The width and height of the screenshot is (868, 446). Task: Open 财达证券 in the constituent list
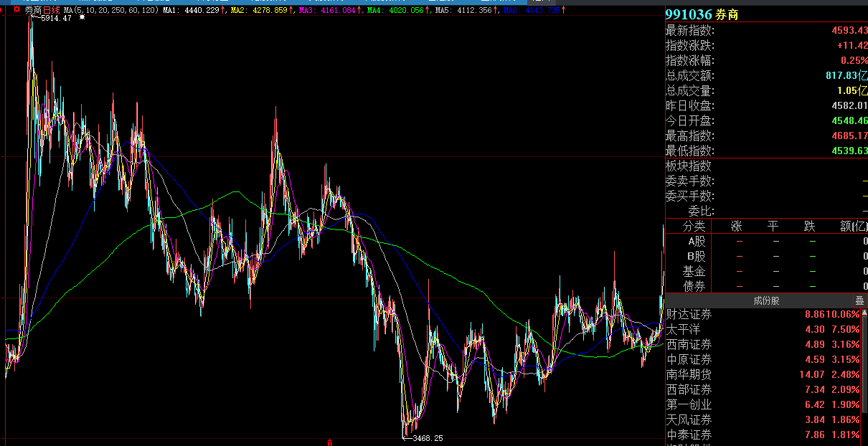point(689,315)
